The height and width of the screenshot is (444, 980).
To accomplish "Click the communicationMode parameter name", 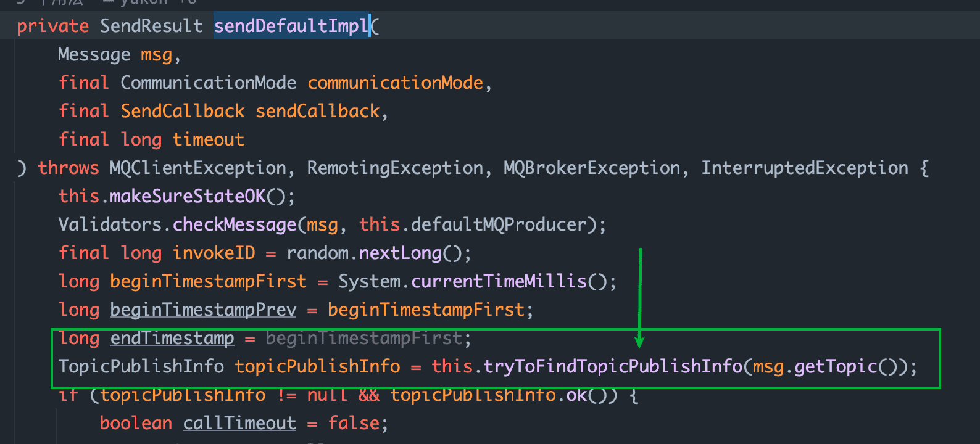I will 395,83.
